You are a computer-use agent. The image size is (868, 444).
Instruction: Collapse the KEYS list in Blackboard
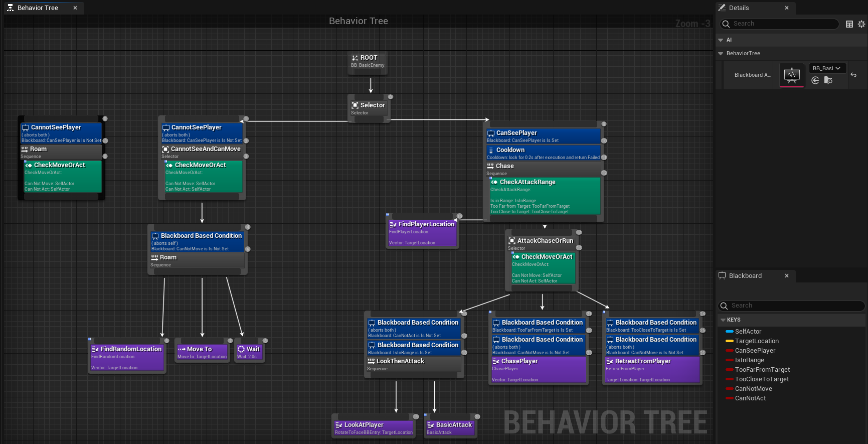coord(723,320)
